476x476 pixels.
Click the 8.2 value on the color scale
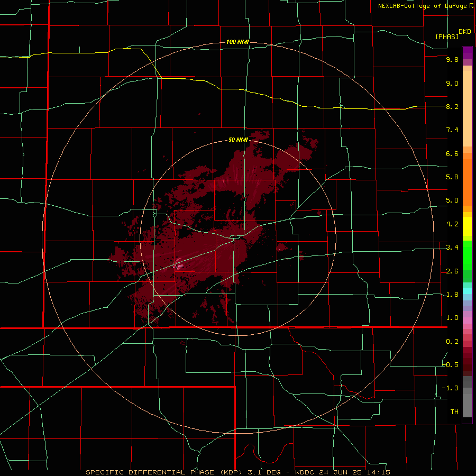[452, 106]
